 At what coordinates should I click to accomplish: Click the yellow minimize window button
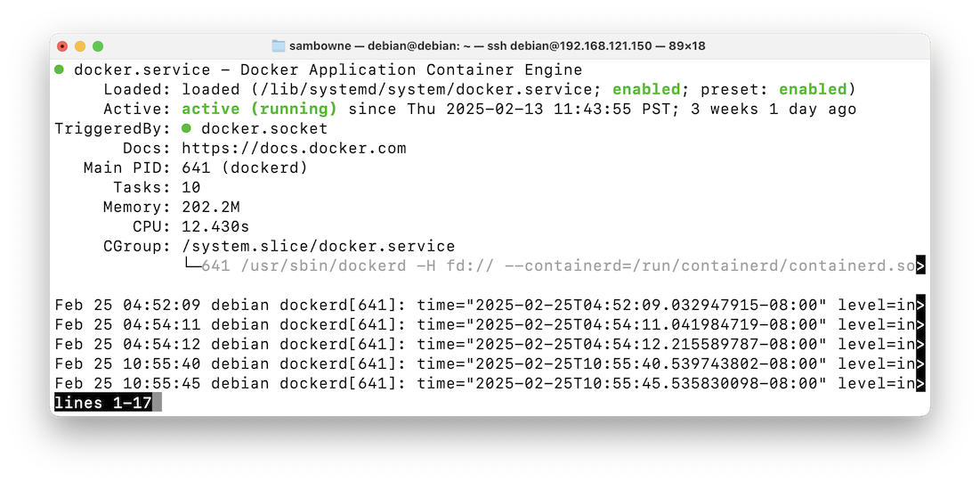pos(80,46)
